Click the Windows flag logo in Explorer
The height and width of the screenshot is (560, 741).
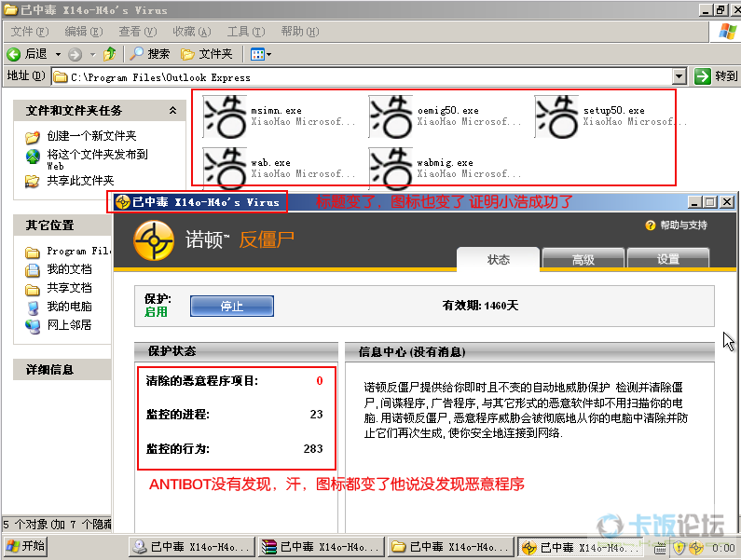coord(727,32)
